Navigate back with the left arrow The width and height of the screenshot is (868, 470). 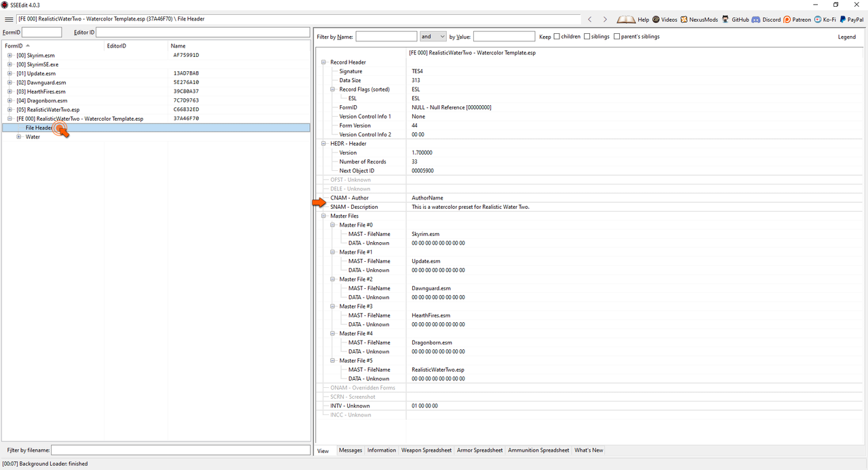(x=589, y=20)
